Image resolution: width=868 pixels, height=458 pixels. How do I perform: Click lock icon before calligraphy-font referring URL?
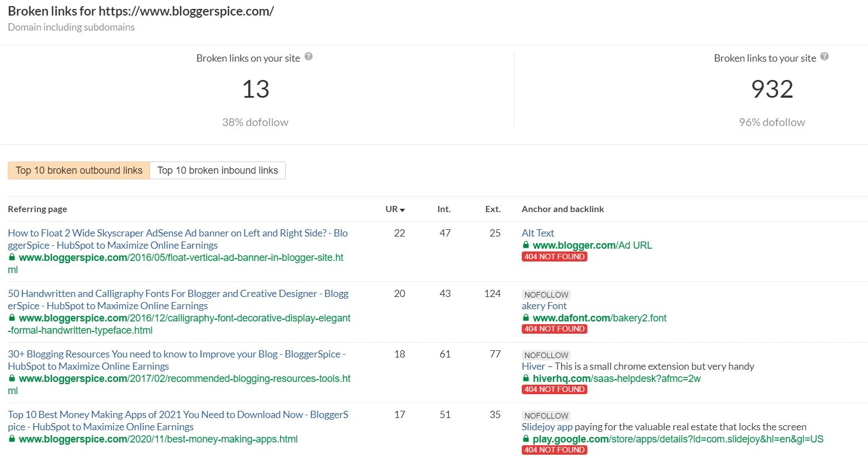coord(12,318)
